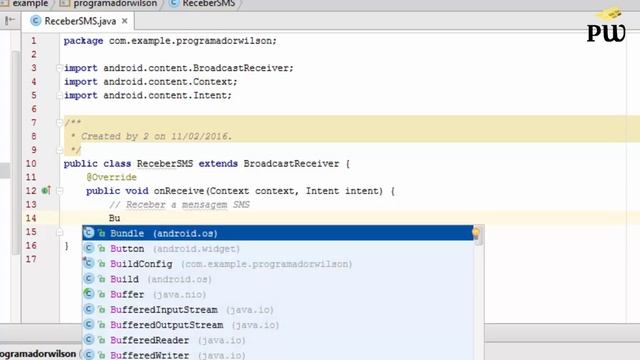The image size is (640, 360).
Task: Click the programadorwilson breadcrumb folder
Action: coord(115,4)
